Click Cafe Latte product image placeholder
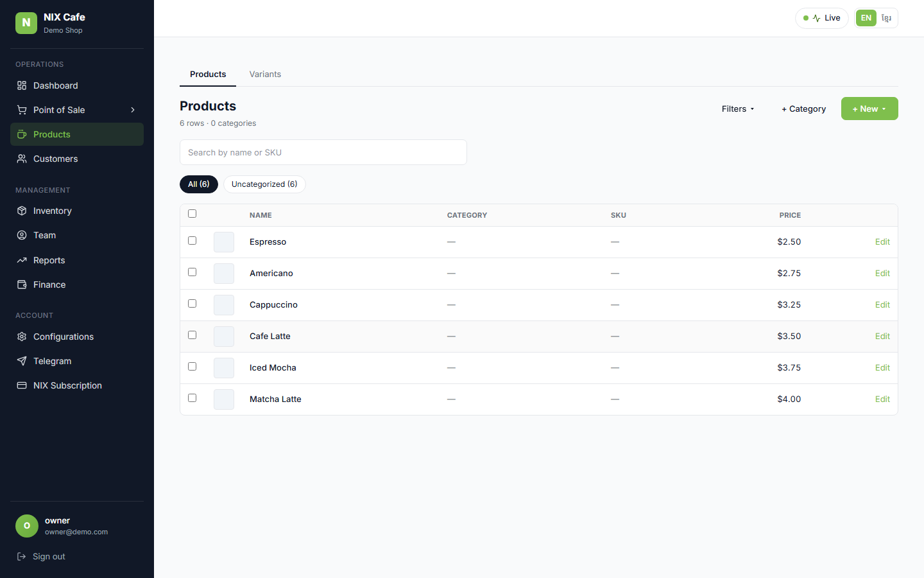Screen dimensions: 924x578 224,337
